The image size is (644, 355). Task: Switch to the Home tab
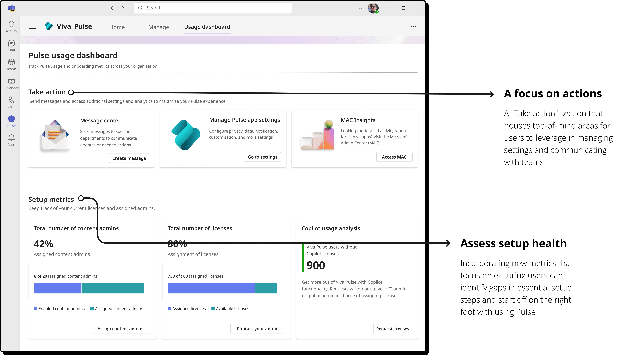point(117,27)
